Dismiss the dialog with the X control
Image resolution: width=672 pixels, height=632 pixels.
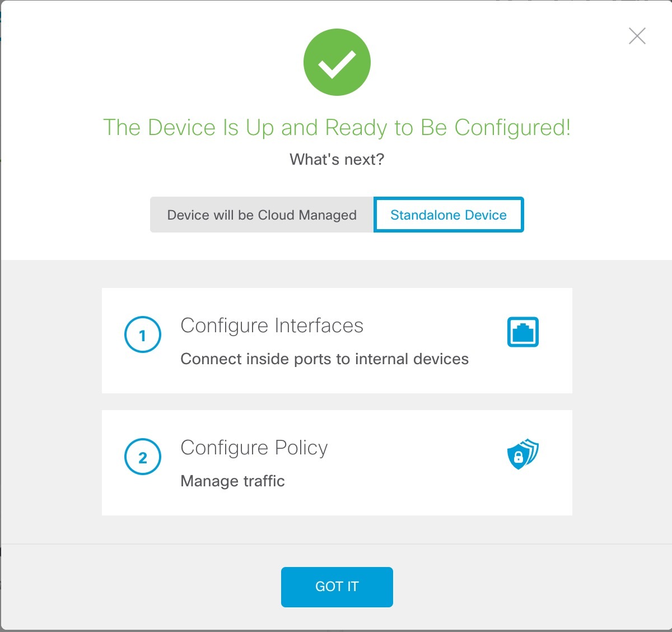(x=637, y=36)
